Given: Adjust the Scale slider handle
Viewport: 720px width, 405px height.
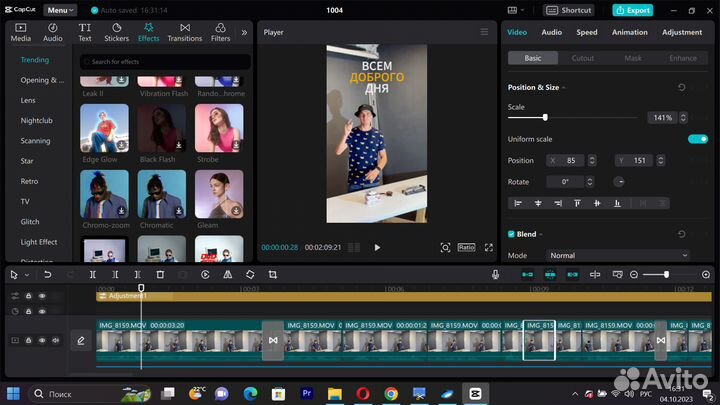Looking at the screenshot, I should (545, 118).
